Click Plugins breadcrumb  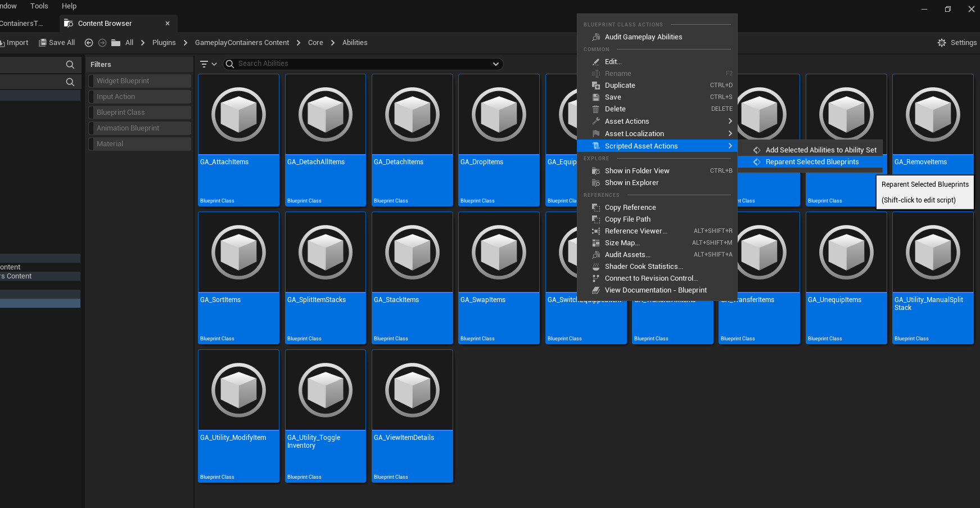pos(164,43)
